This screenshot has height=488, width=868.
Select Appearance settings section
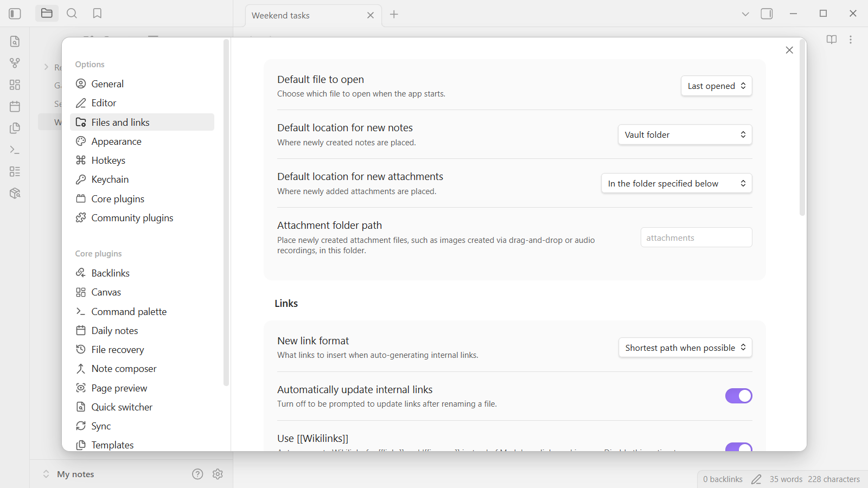click(x=142, y=142)
